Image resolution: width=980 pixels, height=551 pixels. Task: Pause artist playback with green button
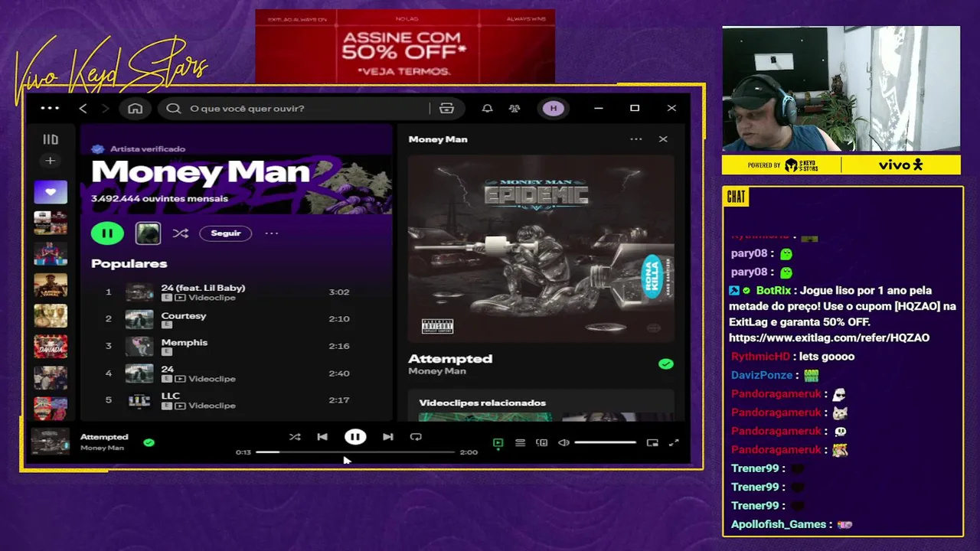click(107, 233)
